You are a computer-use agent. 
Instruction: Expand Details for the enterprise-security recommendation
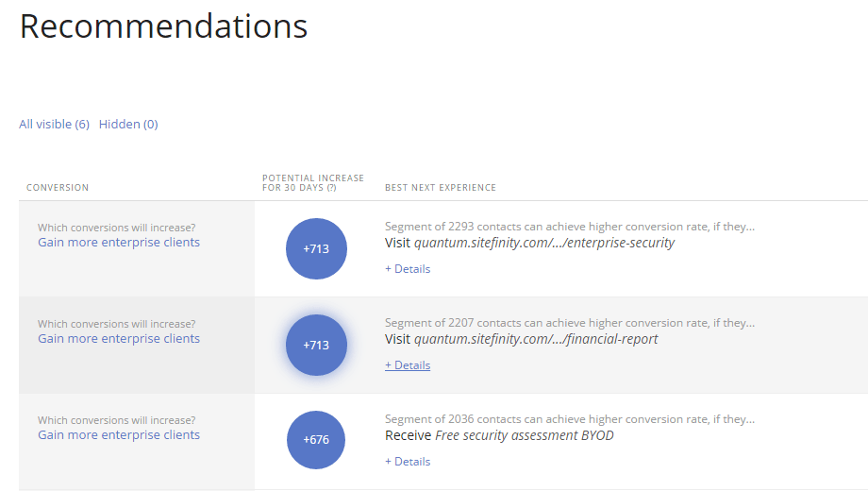408,269
